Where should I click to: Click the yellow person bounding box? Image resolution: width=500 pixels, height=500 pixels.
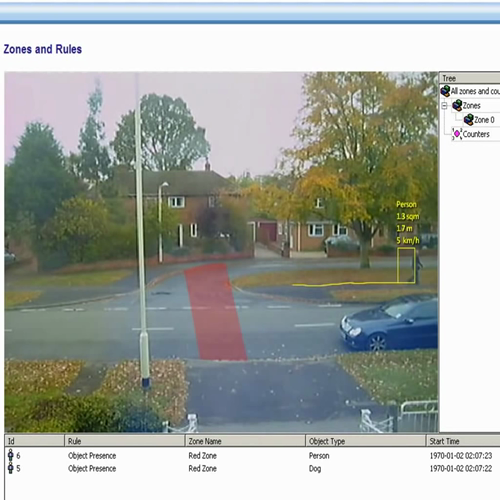[406, 265]
